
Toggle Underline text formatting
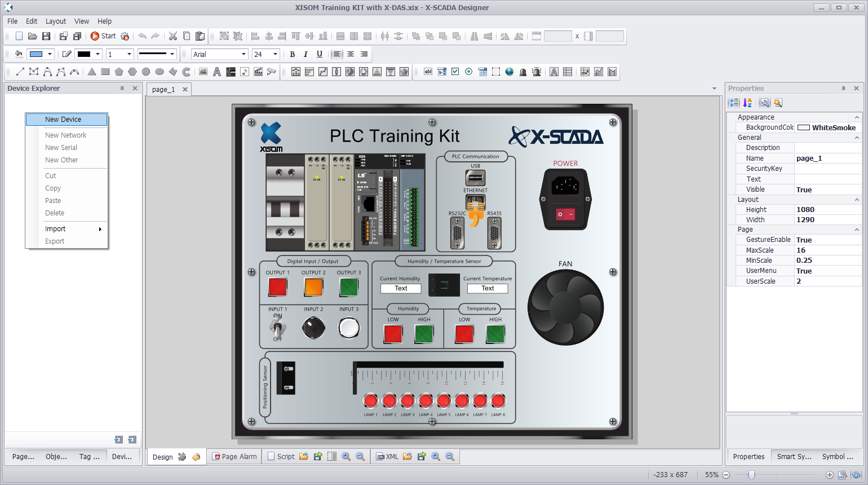point(320,54)
